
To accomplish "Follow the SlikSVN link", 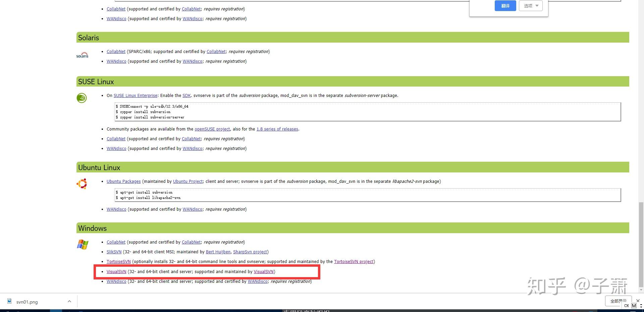I will point(114,252).
